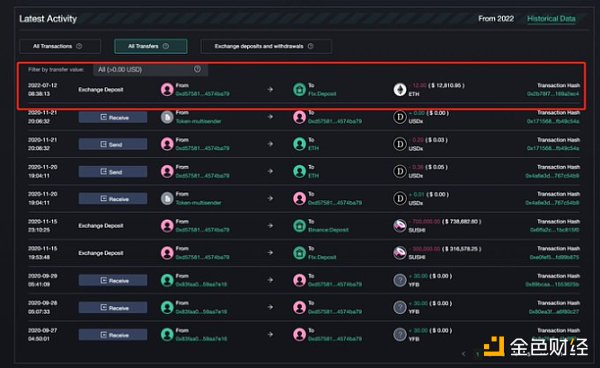The width and height of the screenshot is (600, 368).
Task: Click the USDx token icon in second row
Action: coord(400,117)
